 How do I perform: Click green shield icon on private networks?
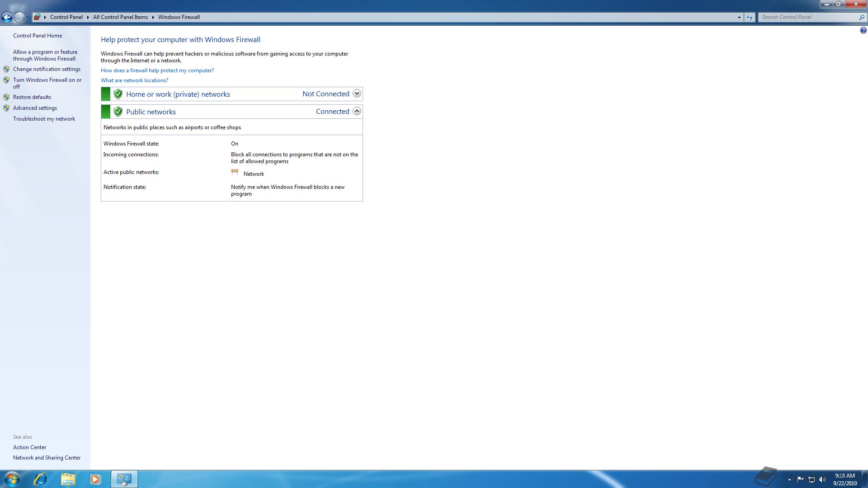(x=118, y=94)
